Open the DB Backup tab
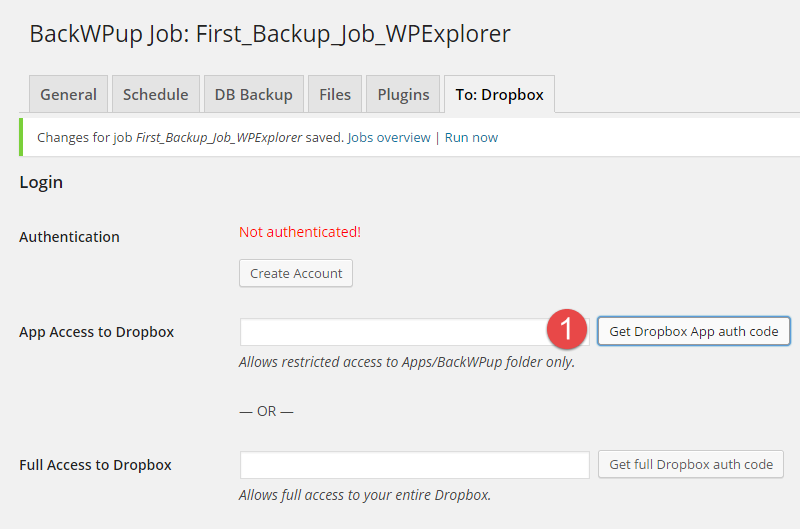 pyautogui.click(x=254, y=94)
